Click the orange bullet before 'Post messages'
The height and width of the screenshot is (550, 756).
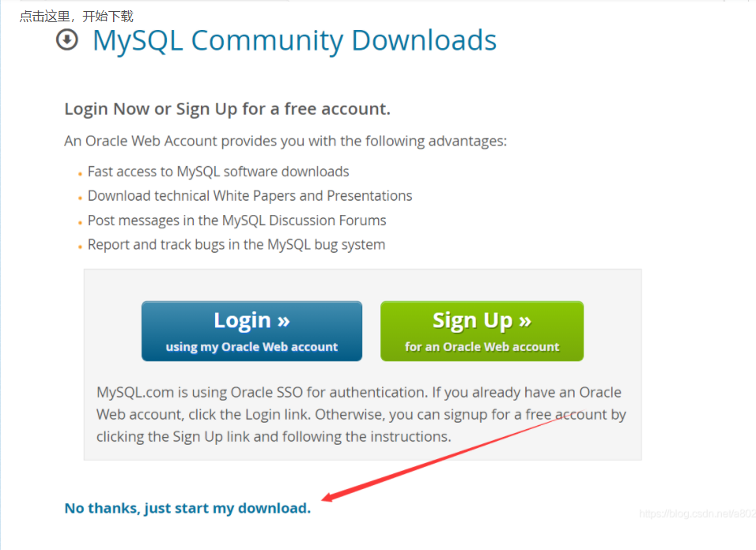coord(80,222)
